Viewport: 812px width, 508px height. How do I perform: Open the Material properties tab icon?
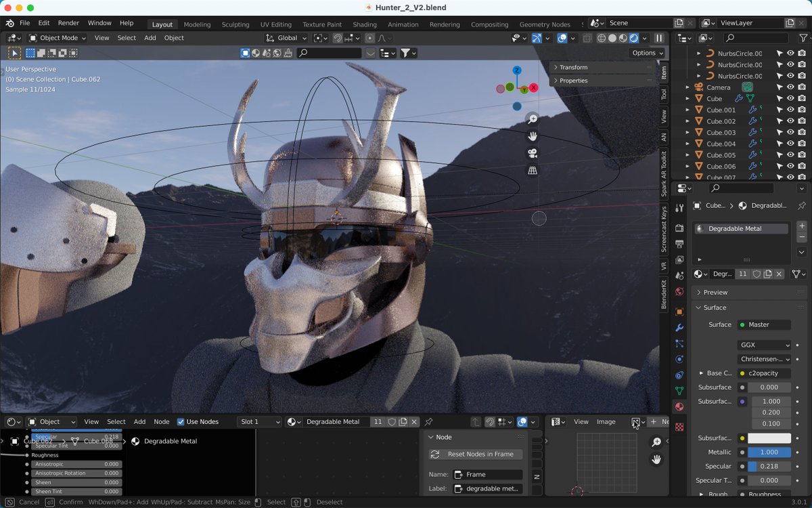coord(679,406)
